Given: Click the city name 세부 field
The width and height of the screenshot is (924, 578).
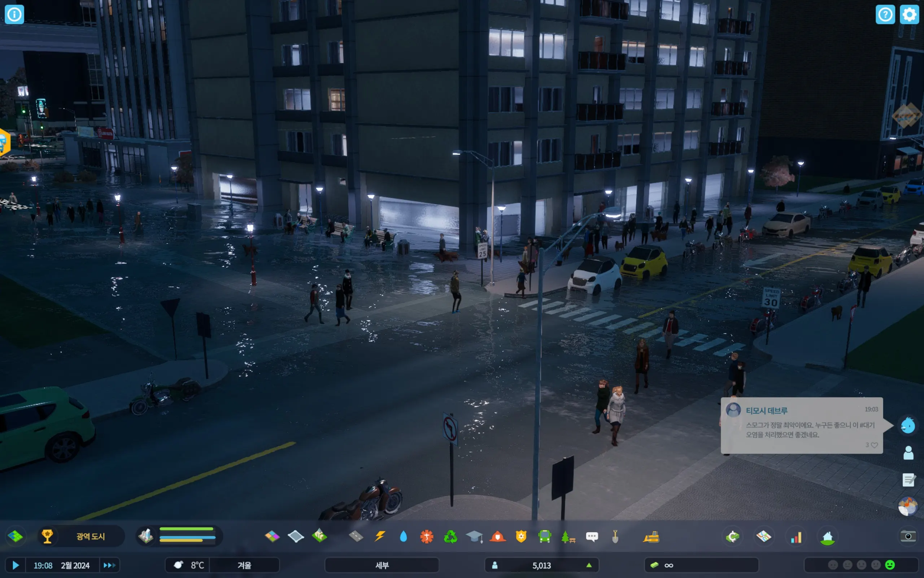Looking at the screenshot, I should tap(382, 565).
